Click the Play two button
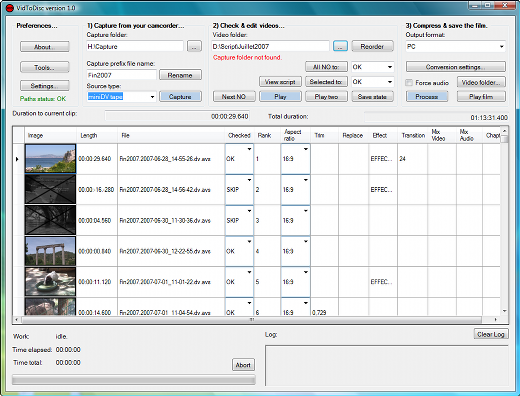This screenshot has width=520, height=396. (326, 97)
